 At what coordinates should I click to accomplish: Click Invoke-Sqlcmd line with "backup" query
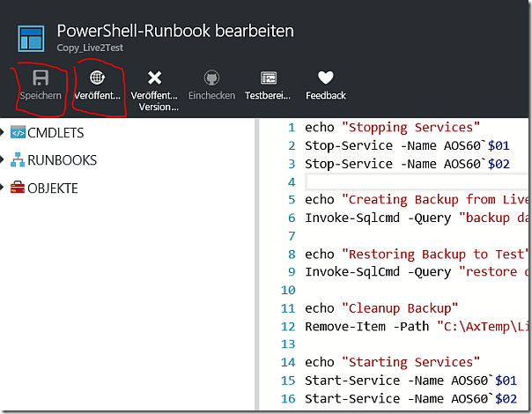[x=417, y=218]
